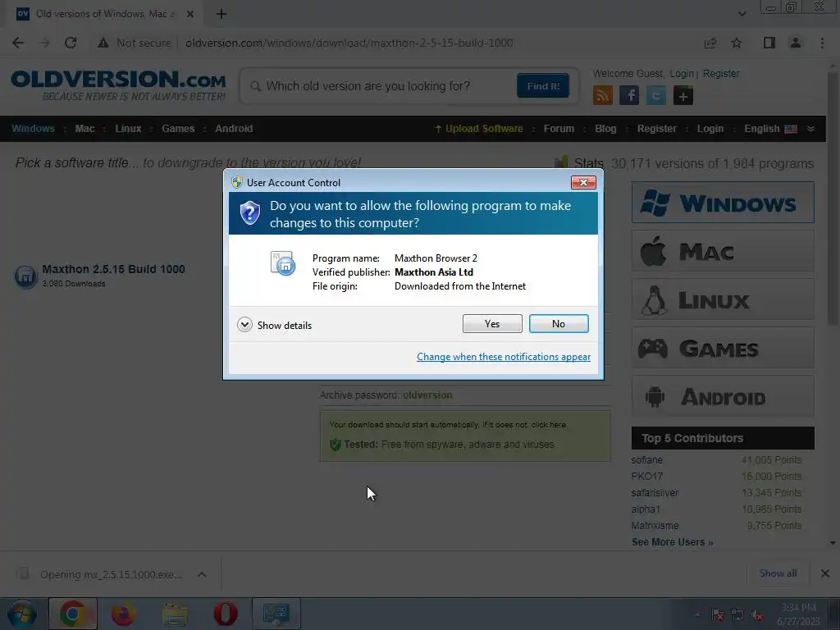Open the Facebook icon
Viewport: 840px width, 630px height.
click(629, 96)
